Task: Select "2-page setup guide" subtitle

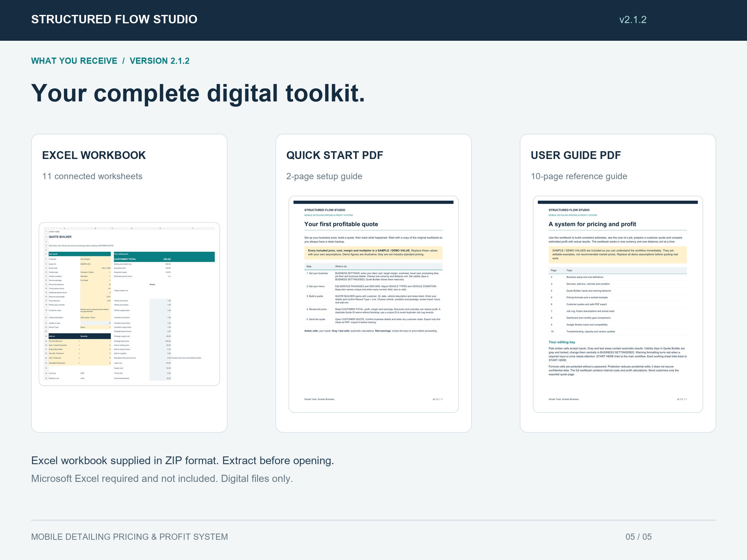Action: [x=324, y=176]
